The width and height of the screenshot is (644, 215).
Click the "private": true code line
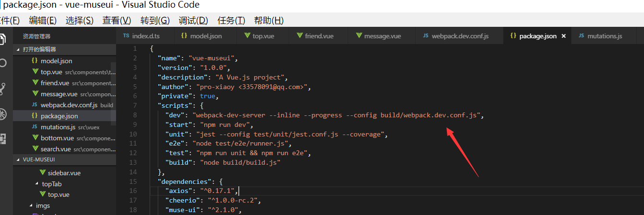pos(188,96)
